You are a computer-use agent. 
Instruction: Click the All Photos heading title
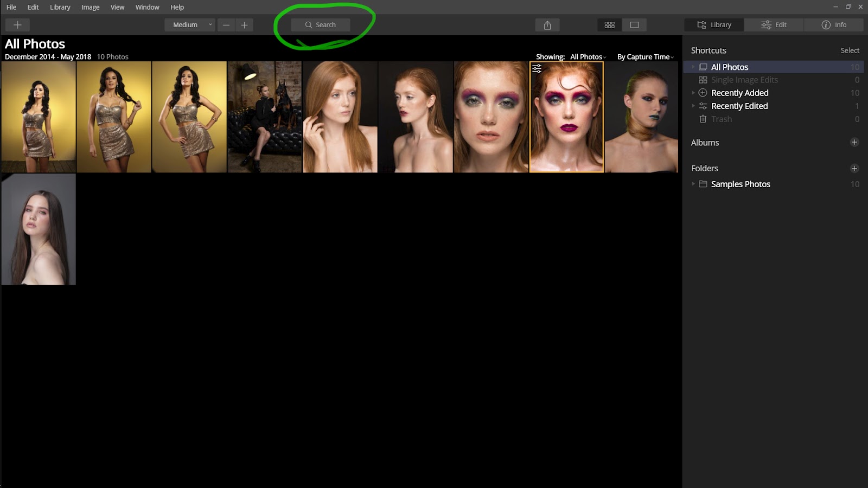[35, 44]
